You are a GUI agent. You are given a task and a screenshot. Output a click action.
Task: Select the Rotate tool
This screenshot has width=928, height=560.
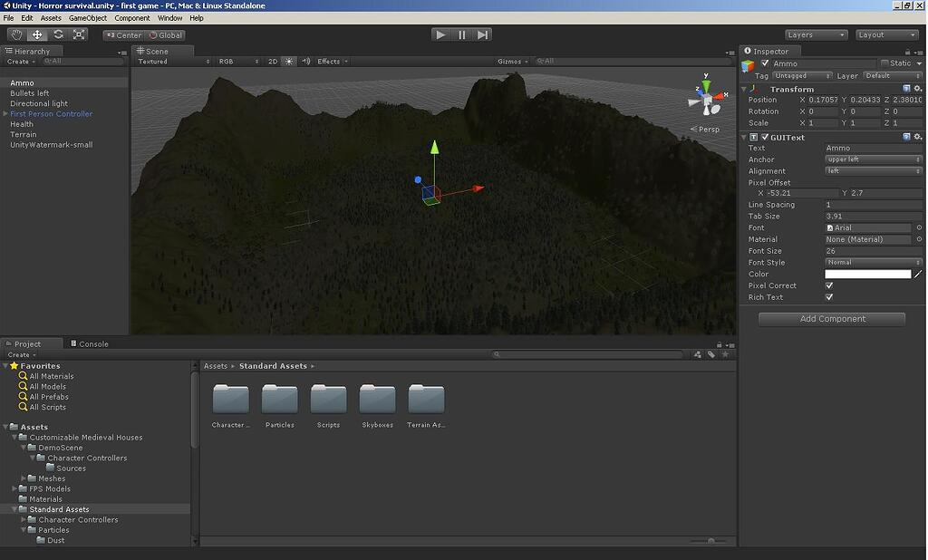coord(57,34)
